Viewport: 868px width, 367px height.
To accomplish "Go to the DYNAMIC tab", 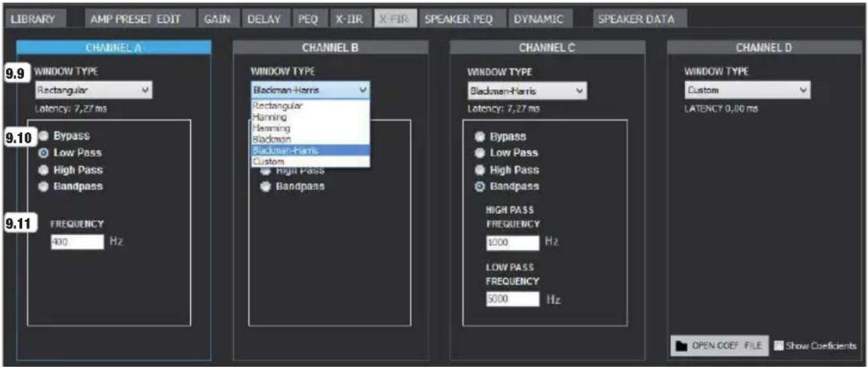I will pos(540,19).
